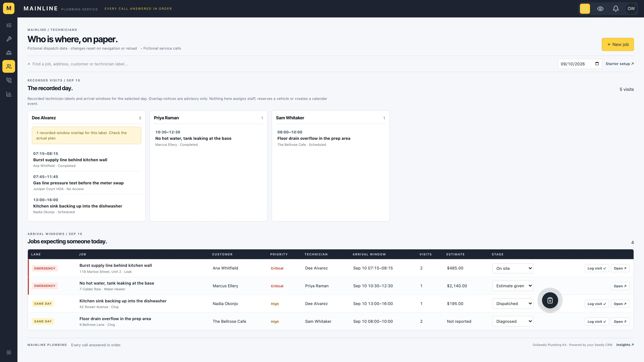
Task: Click the $2,140.00 estimate cell
Action: 457,286
